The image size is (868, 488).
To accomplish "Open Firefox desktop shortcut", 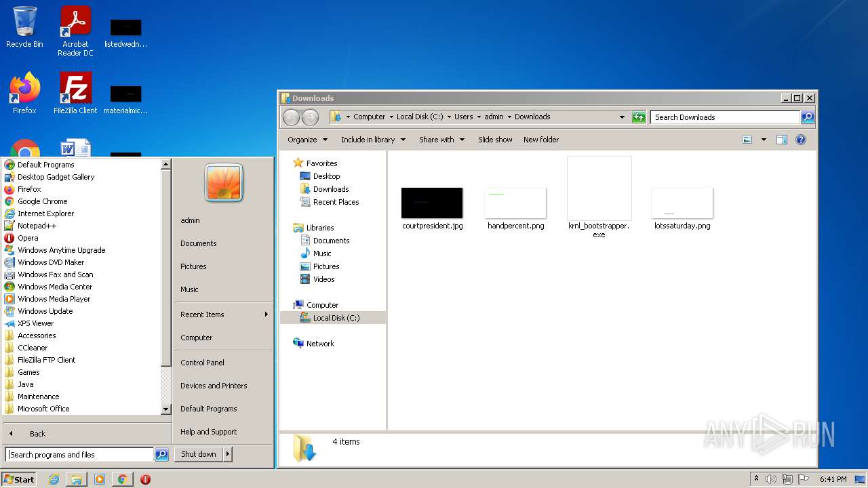I will (24, 93).
